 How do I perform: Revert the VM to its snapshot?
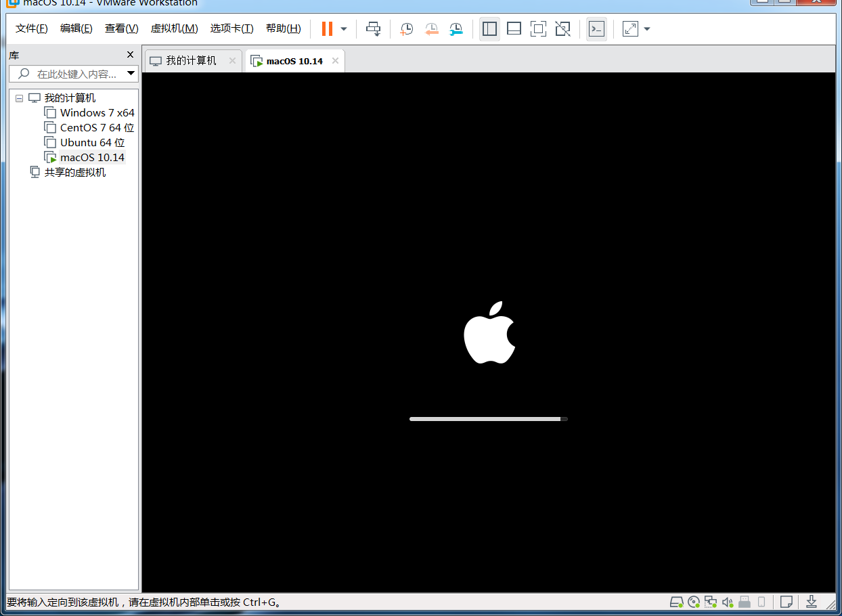pyautogui.click(x=431, y=28)
